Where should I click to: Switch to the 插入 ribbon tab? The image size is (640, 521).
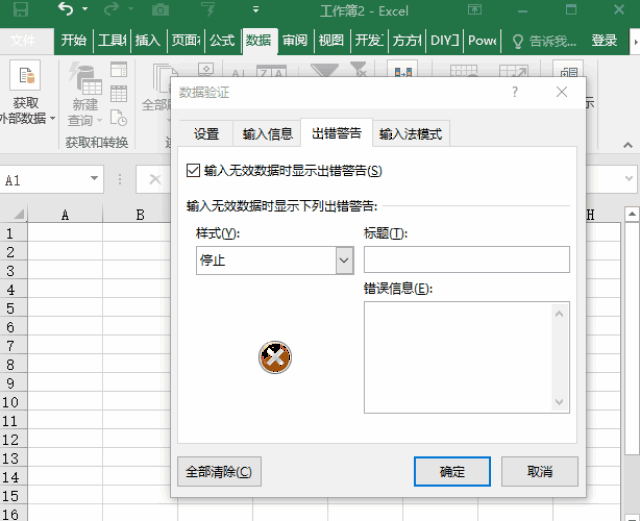tap(148, 40)
